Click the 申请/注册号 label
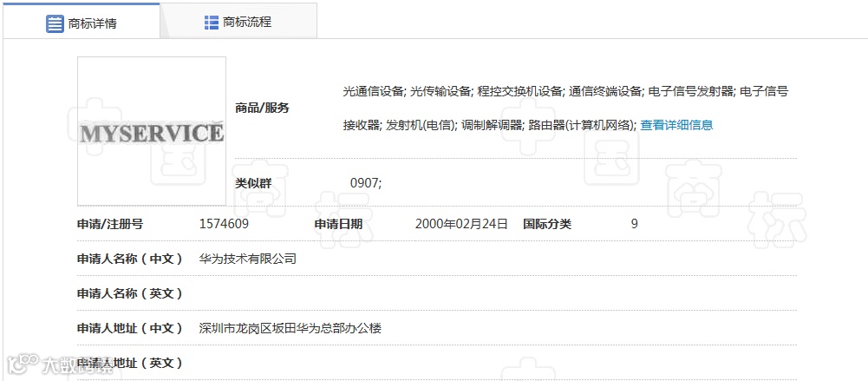The width and height of the screenshot is (868, 381). tap(110, 224)
